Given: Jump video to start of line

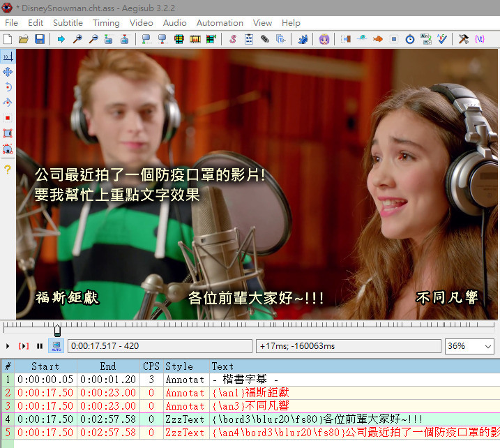Looking at the screenshot, I should pyautogui.click(x=109, y=39).
